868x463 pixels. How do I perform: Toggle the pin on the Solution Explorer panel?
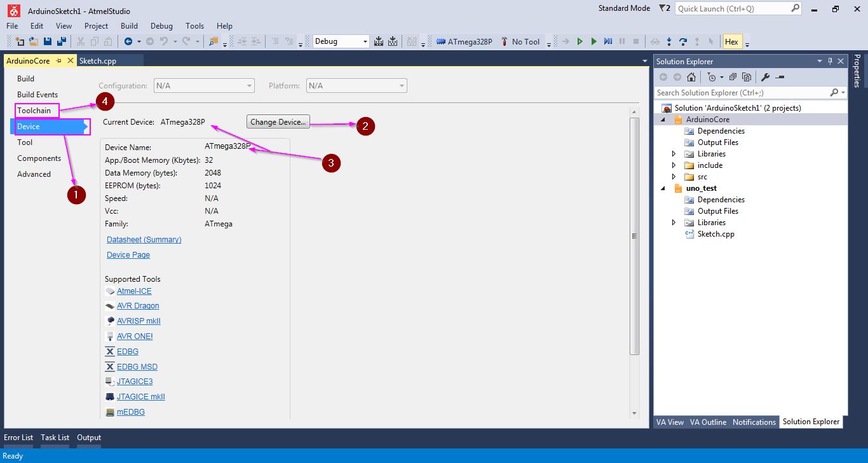830,61
